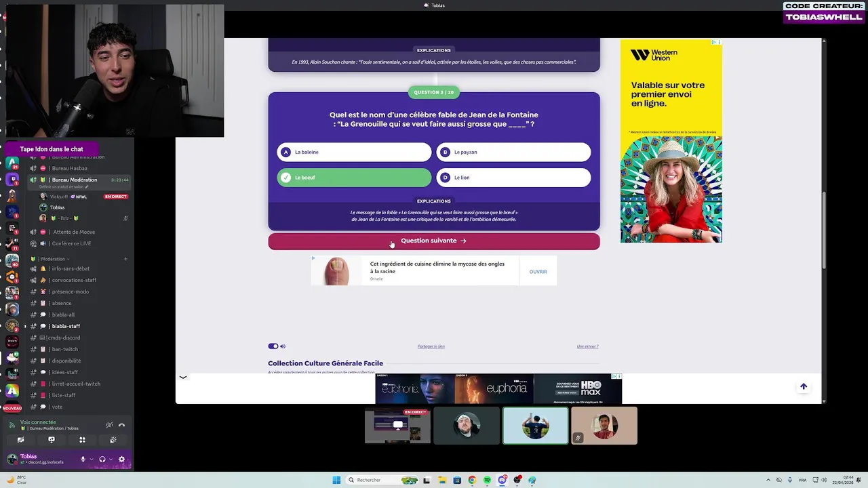
Task: Open Google Chrome from taskbar
Action: point(472,480)
